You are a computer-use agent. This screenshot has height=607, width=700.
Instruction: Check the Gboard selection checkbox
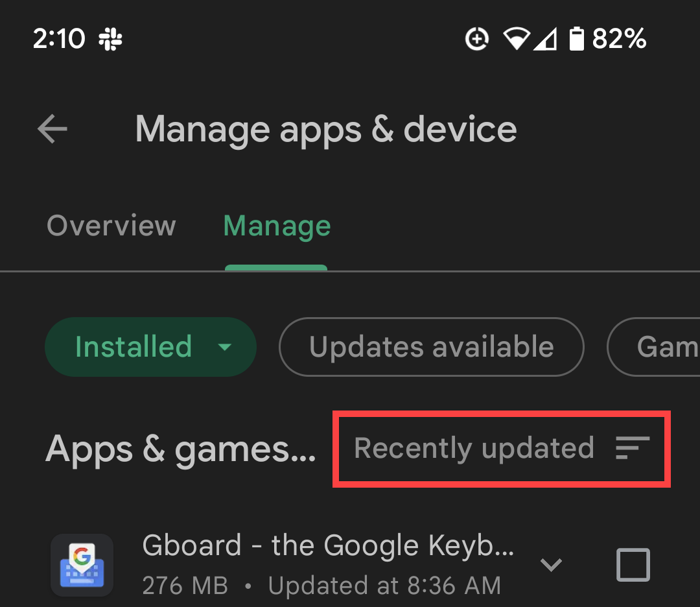coord(633,565)
